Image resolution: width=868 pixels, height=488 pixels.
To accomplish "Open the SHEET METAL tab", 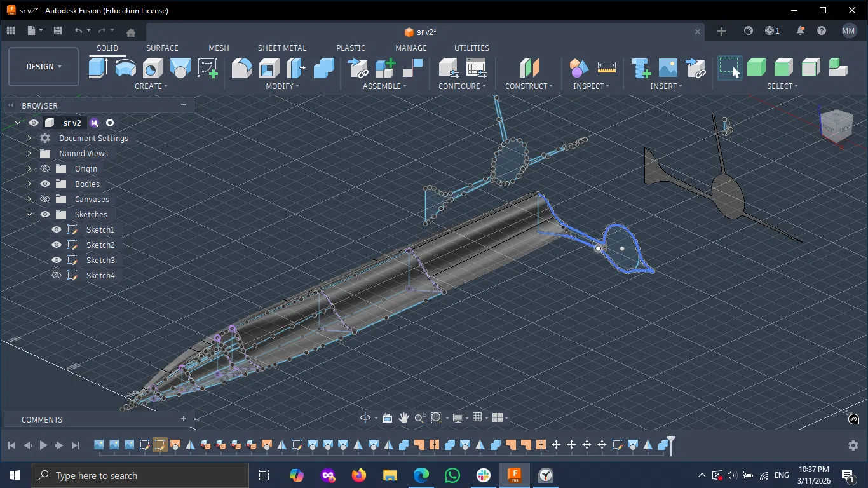I will pos(281,48).
